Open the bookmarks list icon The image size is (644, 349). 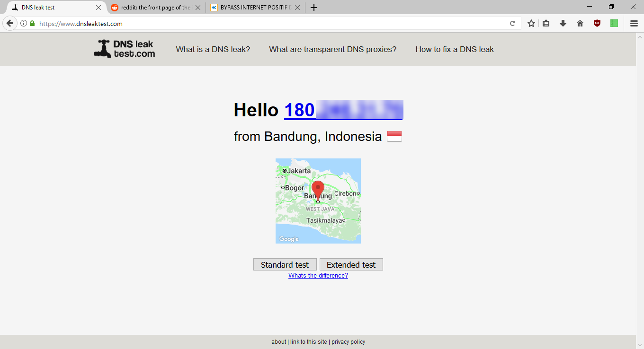tap(546, 23)
